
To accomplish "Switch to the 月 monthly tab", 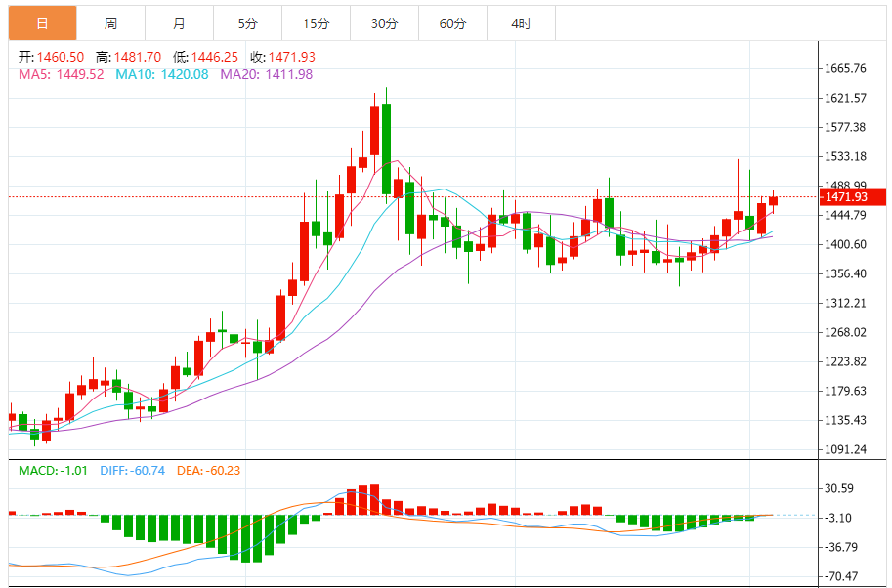I will [179, 23].
